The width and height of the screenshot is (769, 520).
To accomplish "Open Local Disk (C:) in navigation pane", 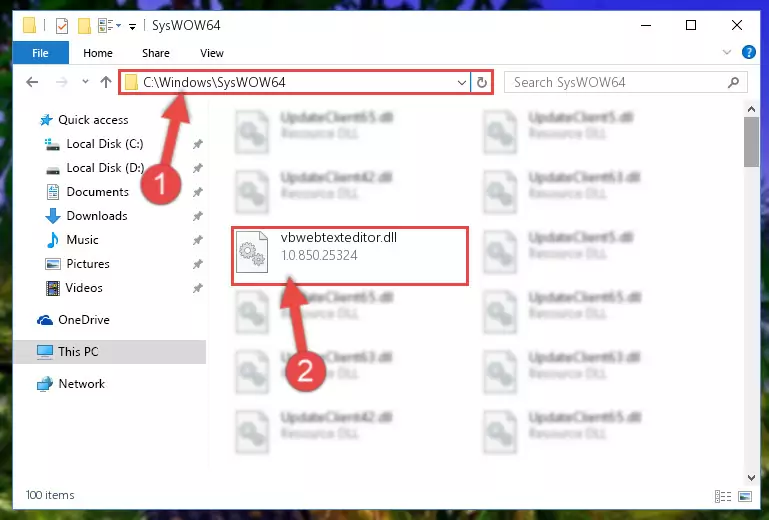I will click(104, 144).
